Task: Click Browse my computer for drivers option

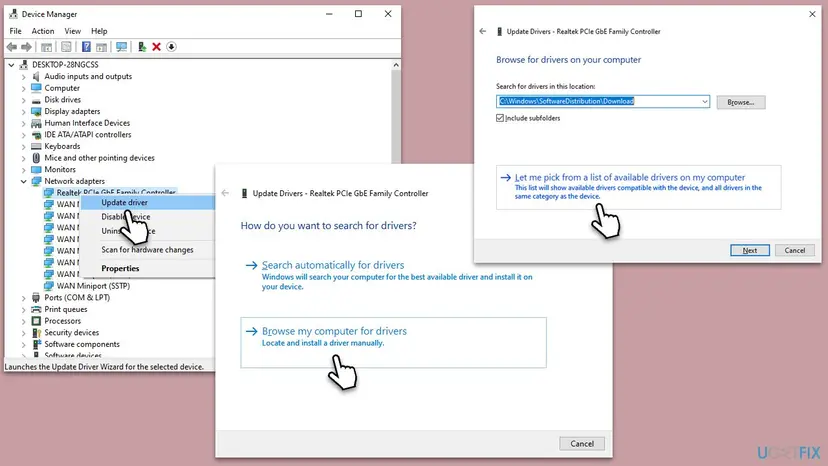Action: pyautogui.click(x=393, y=342)
